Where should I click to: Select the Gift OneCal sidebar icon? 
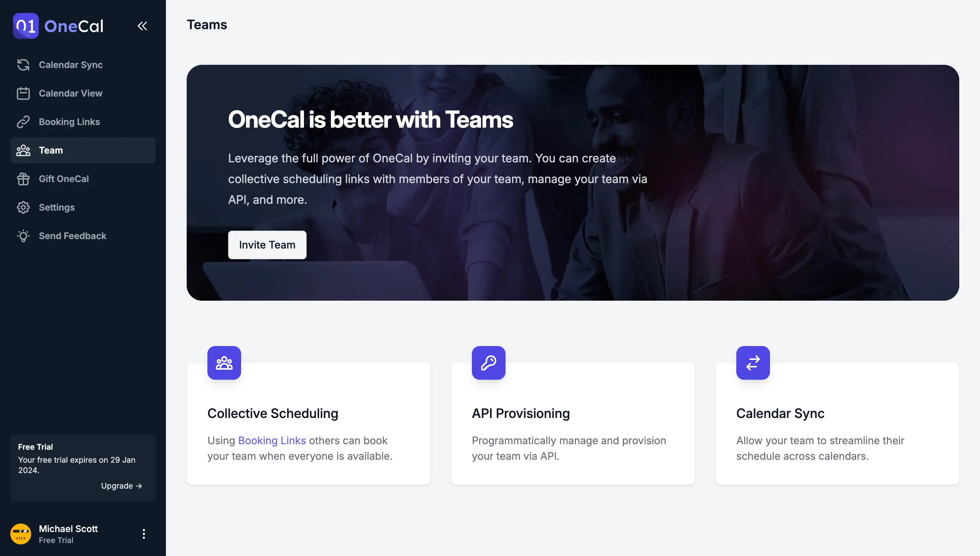pos(23,179)
